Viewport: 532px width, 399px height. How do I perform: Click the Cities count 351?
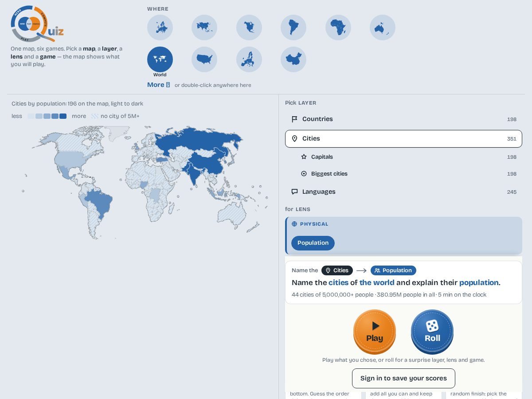pos(512,139)
